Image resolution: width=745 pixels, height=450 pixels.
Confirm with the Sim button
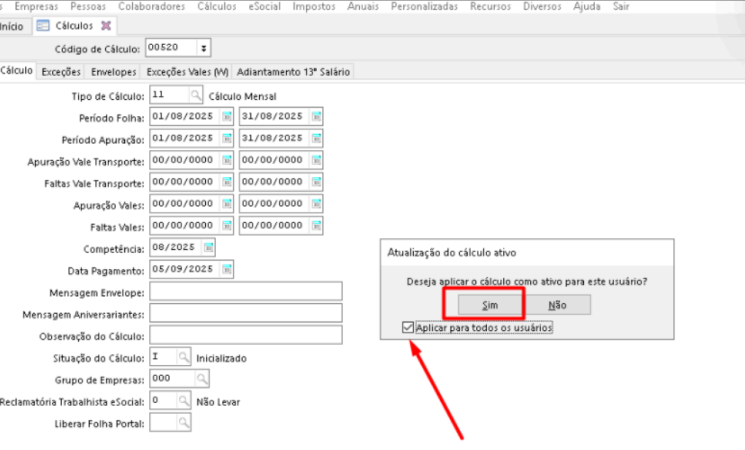(x=490, y=305)
